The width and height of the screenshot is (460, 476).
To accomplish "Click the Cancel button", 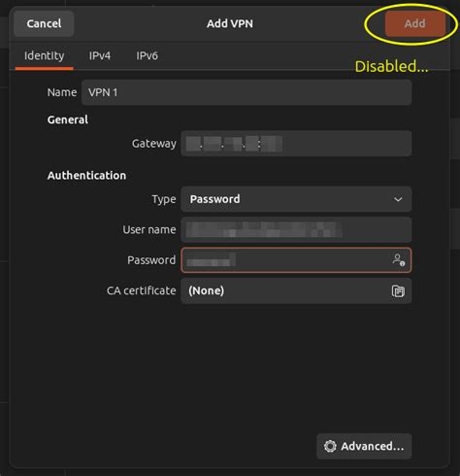I will [x=44, y=23].
